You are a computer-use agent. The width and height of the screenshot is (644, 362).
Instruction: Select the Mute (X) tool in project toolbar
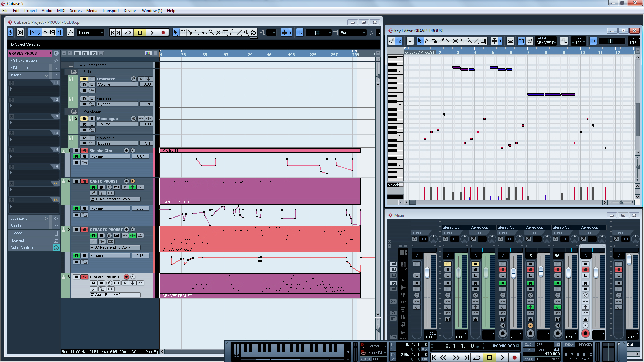point(218,33)
